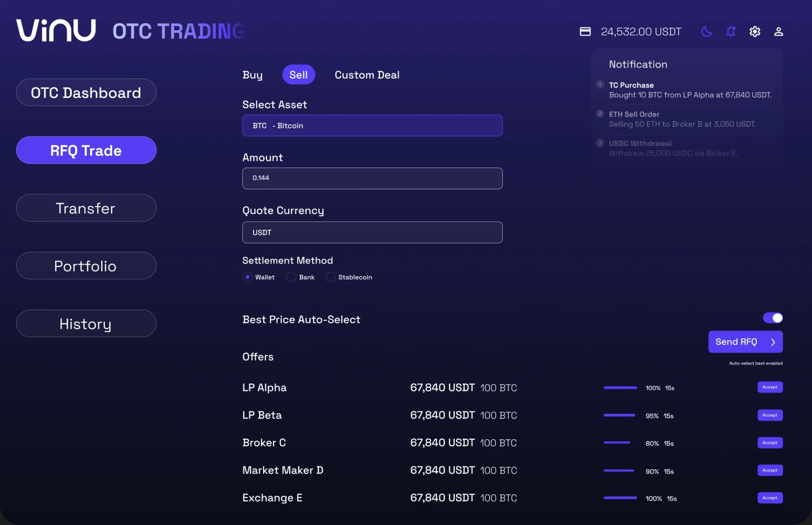This screenshot has width=812, height=525.
Task: Click the 24,532.00 USDT balance
Action: [x=641, y=31]
